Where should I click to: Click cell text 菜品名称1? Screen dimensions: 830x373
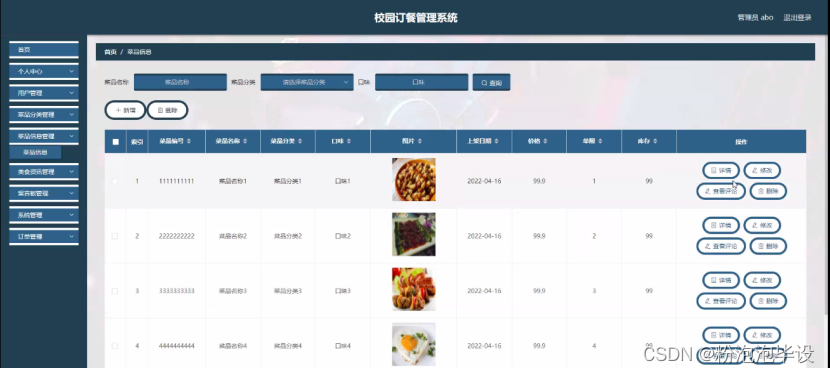[x=233, y=181]
